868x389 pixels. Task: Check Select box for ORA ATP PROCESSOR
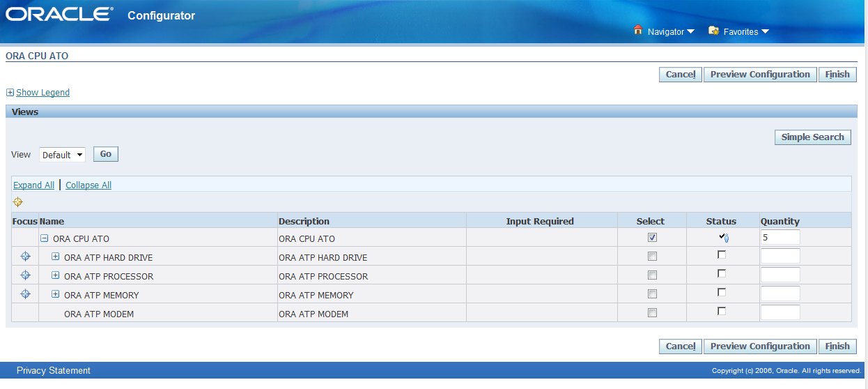pyautogui.click(x=652, y=275)
